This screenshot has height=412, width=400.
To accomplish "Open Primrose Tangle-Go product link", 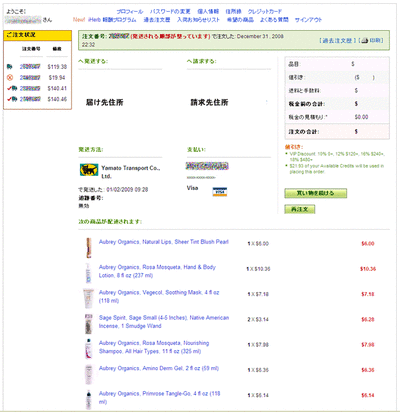I will tap(160, 398).
